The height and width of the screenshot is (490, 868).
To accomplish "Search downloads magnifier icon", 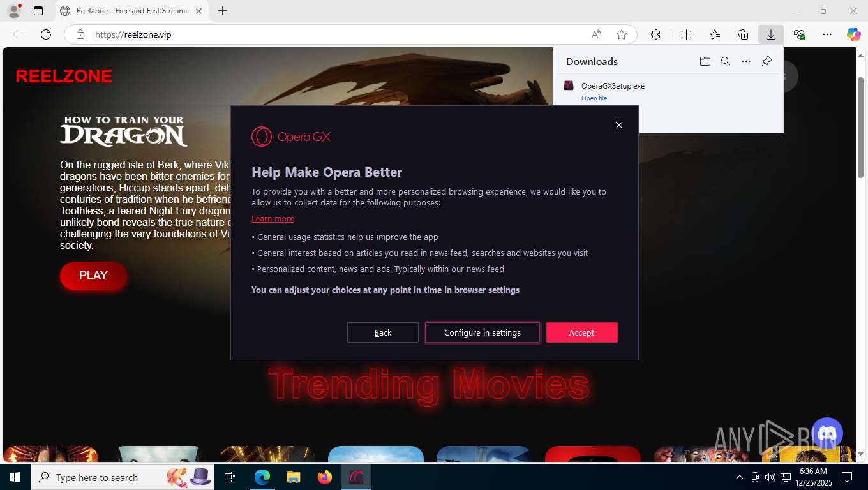I will coord(725,61).
